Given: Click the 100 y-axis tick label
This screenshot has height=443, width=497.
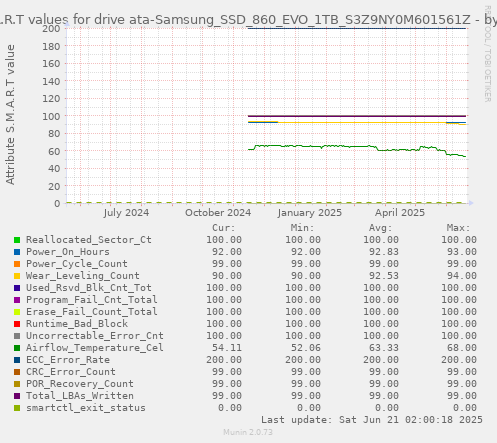Looking at the screenshot, I should 51,116.
